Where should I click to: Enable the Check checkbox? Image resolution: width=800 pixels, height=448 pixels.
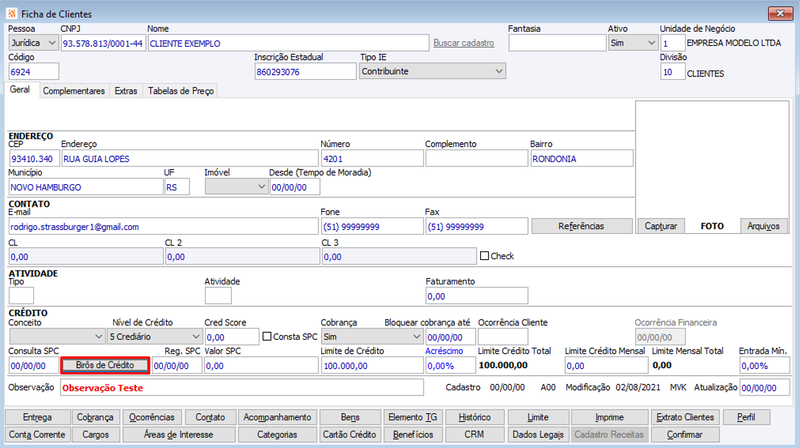[x=485, y=256]
